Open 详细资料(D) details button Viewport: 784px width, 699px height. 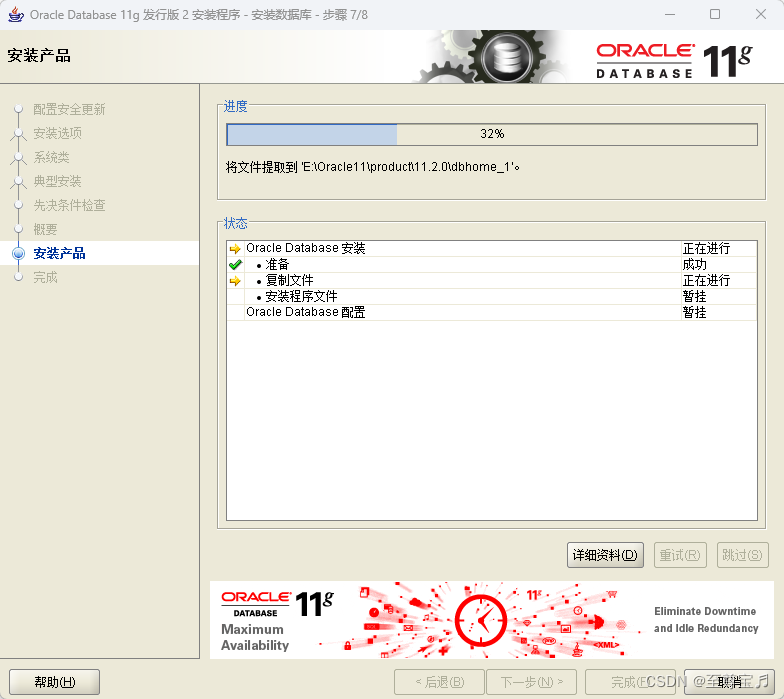pyautogui.click(x=605, y=555)
